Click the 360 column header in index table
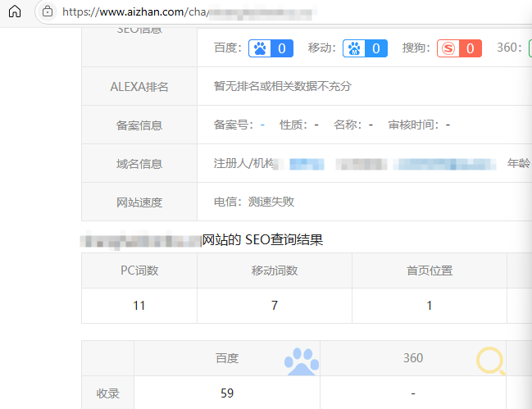 pos(413,358)
